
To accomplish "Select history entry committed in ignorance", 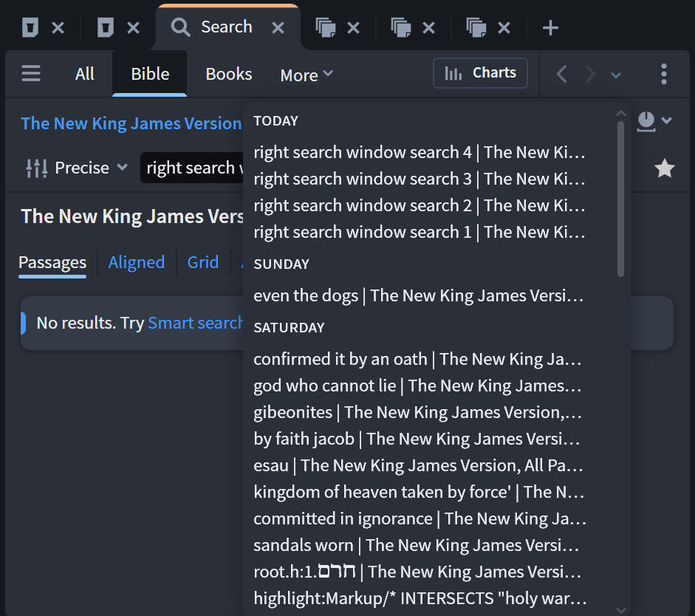I will (420, 519).
